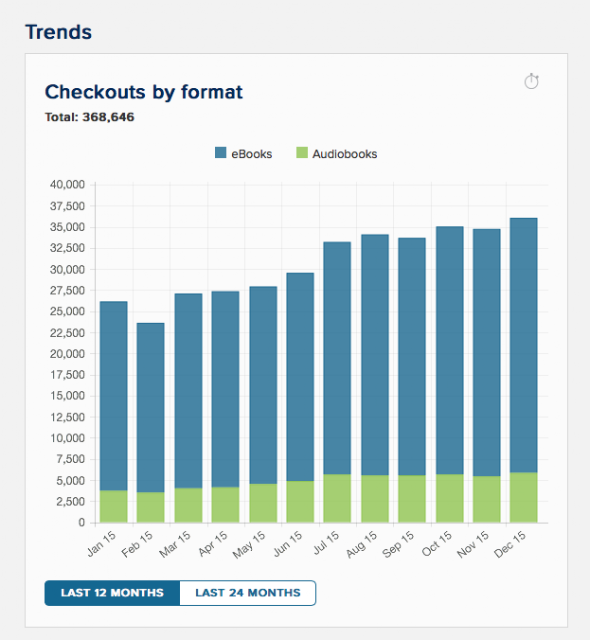Click the Sep 15 Audiobooks green bar

(412, 498)
